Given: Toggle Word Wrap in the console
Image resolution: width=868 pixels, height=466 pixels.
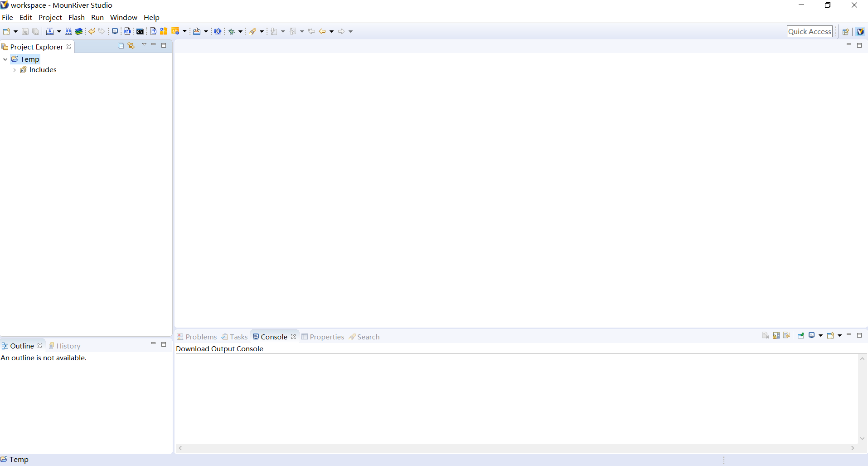Looking at the screenshot, I should [786, 336].
